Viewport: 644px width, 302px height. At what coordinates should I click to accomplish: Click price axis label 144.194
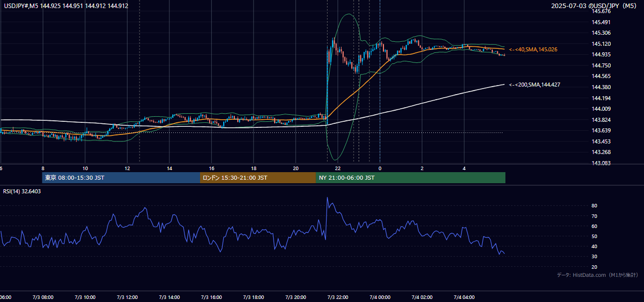coord(601,98)
